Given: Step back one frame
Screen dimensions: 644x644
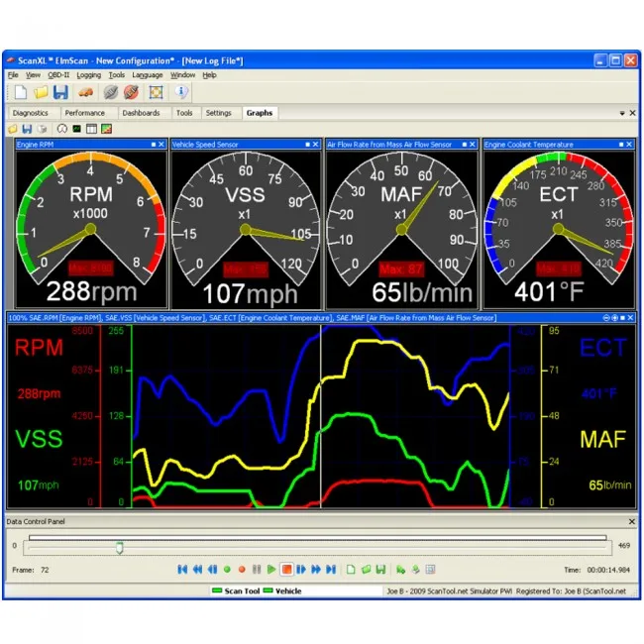Looking at the screenshot, I should tap(212, 570).
